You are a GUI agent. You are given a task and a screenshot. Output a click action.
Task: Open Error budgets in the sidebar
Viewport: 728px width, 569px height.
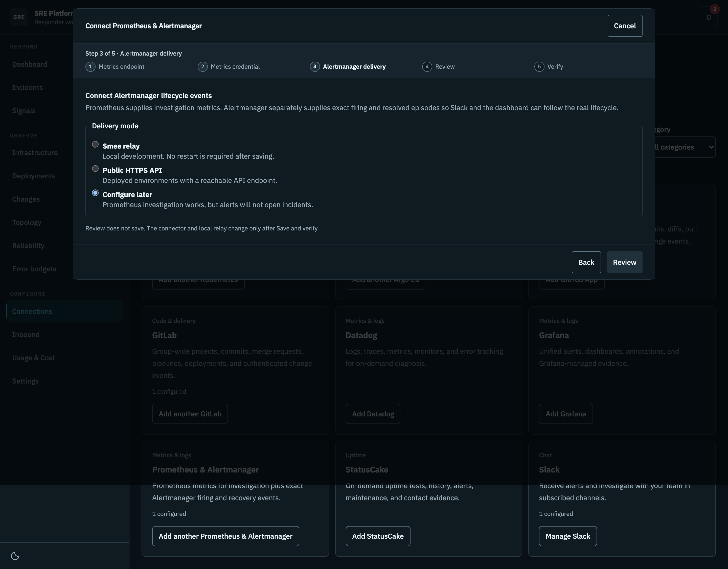(64, 269)
